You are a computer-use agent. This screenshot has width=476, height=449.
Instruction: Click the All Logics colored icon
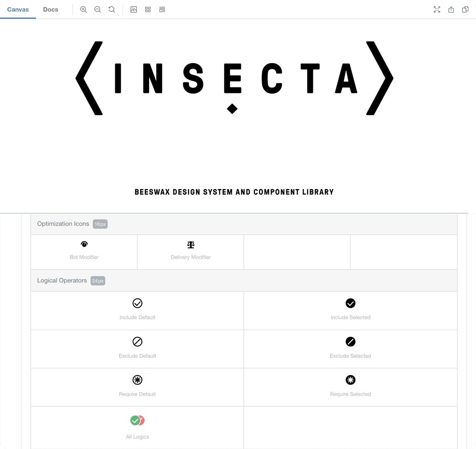pos(138,421)
